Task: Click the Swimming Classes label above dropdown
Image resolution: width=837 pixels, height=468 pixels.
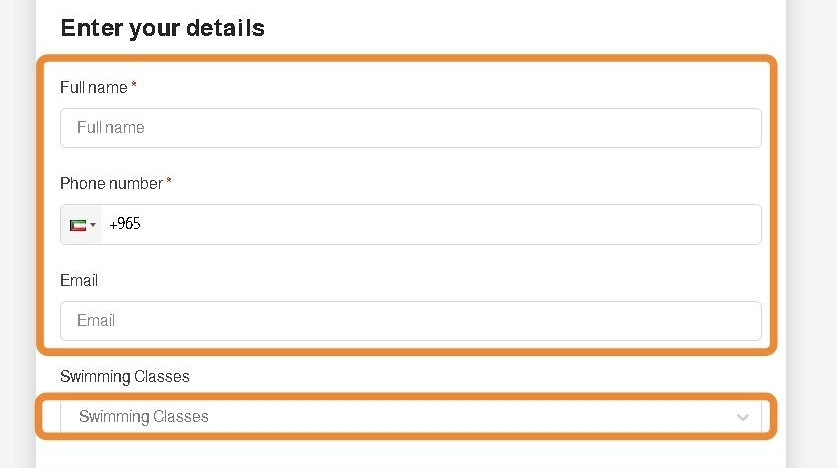Action: coord(125,377)
